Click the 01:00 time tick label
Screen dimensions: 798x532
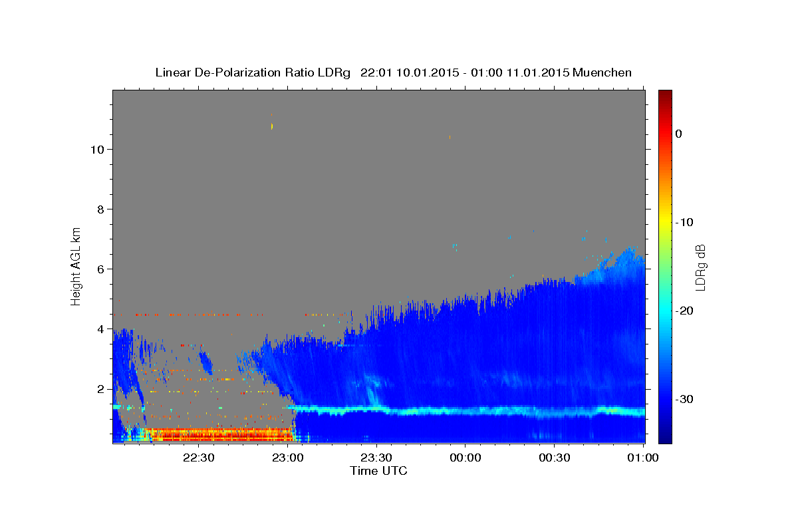point(642,458)
